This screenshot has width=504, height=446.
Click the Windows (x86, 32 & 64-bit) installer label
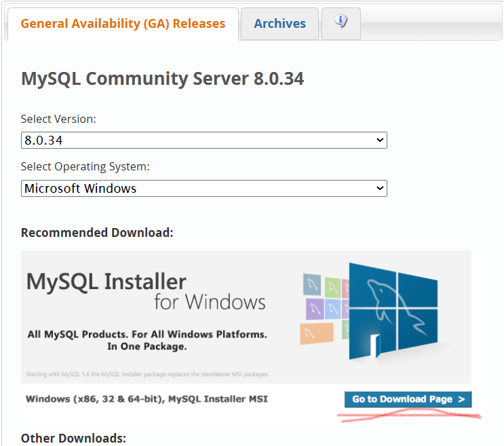pos(147,399)
